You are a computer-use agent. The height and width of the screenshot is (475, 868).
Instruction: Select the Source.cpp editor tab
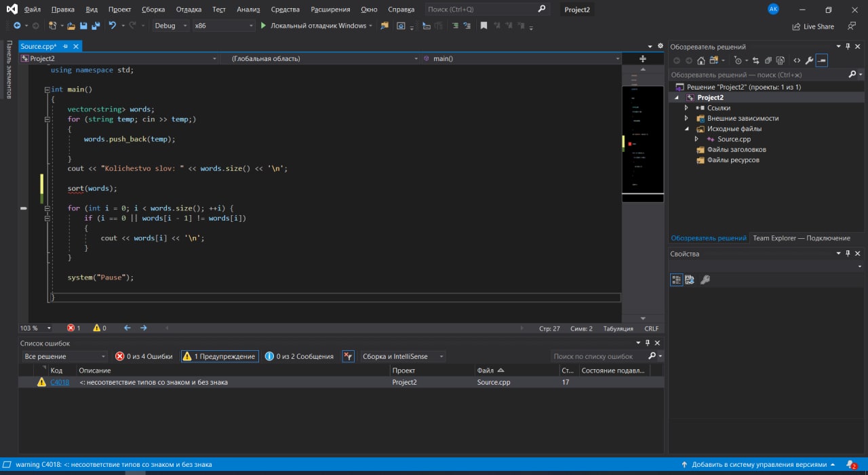click(38, 47)
